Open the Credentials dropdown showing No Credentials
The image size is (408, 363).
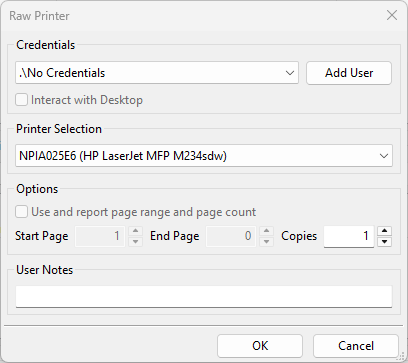click(157, 73)
